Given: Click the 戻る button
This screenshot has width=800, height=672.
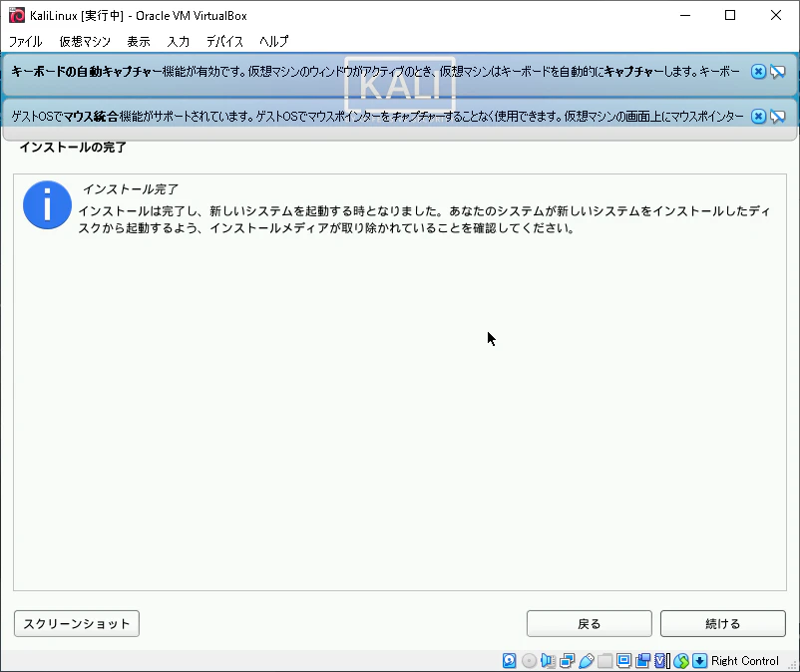Looking at the screenshot, I should click(x=590, y=623).
